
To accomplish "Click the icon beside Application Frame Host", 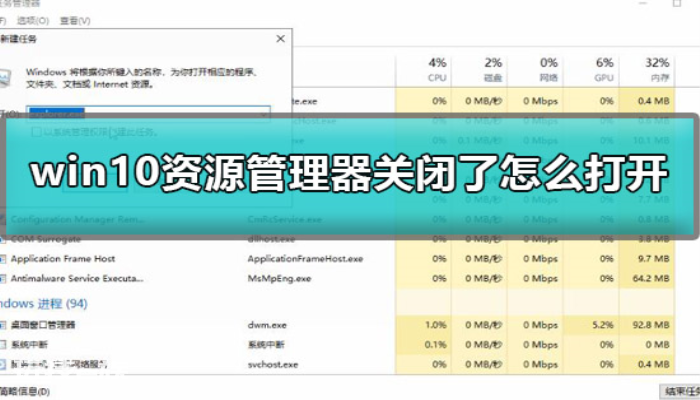I will [x=3, y=258].
